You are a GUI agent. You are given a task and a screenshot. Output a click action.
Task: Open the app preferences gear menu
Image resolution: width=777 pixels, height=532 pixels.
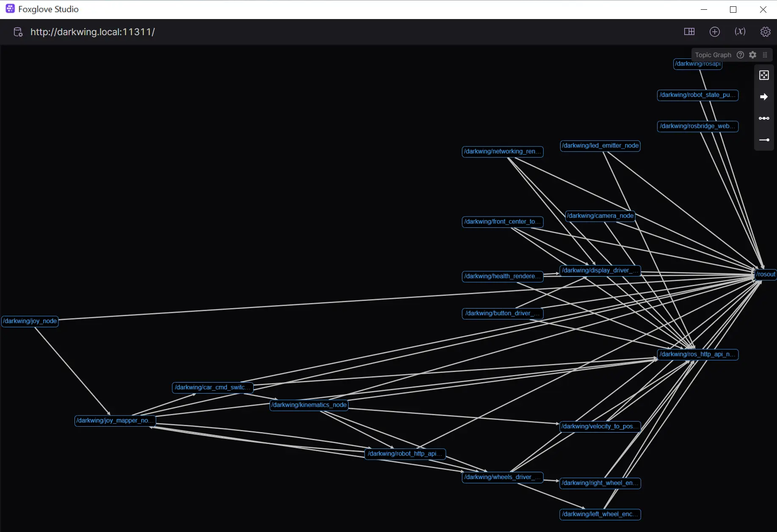point(765,32)
